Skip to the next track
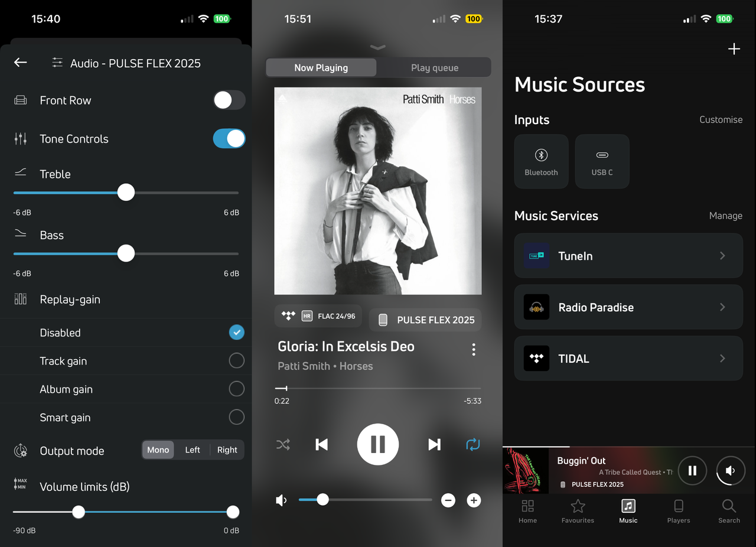Image resolution: width=756 pixels, height=547 pixels. coord(434,444)
